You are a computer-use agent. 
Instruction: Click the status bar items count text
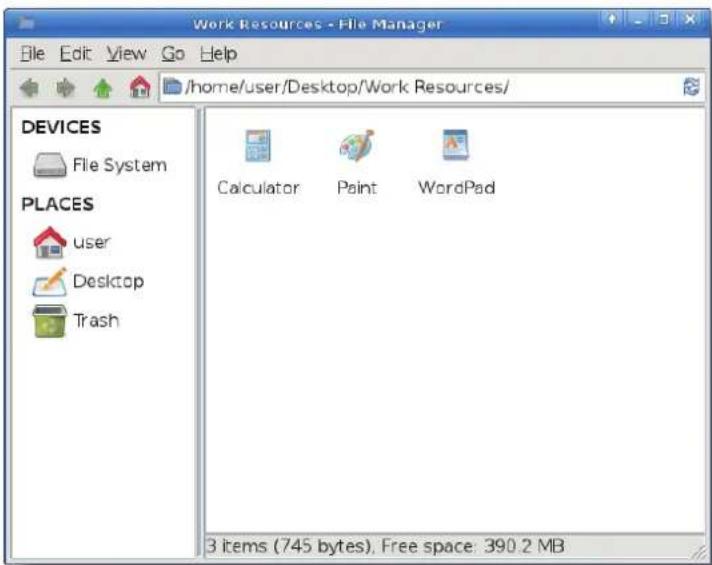[385, 545]
